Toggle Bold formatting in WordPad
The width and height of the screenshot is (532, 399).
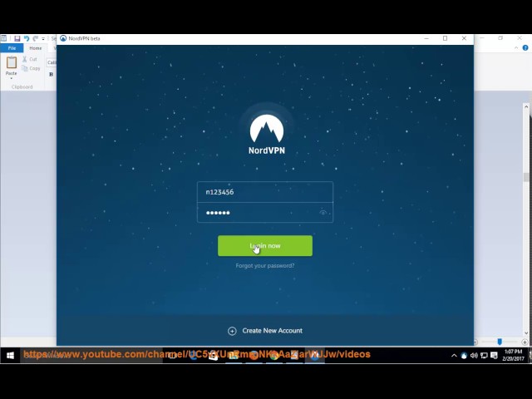coord(52,74)
